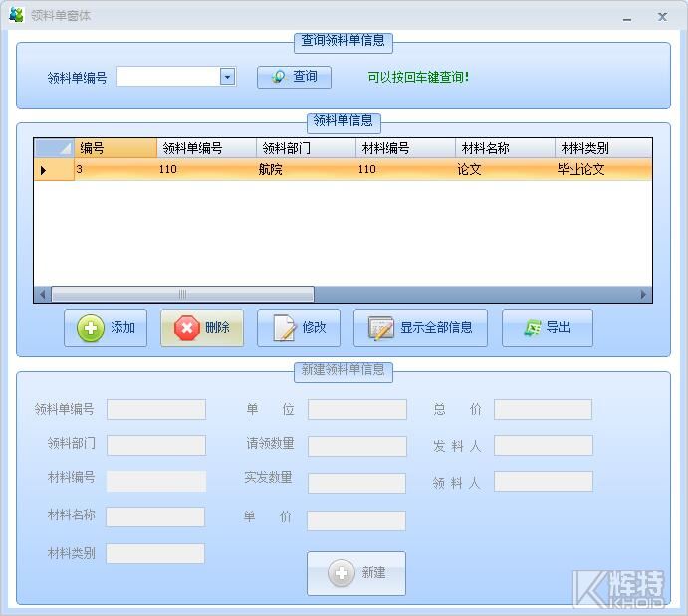Click the magnifier Query icon
The height and width of the screenshot is (616, 688).
click(278, 77)
